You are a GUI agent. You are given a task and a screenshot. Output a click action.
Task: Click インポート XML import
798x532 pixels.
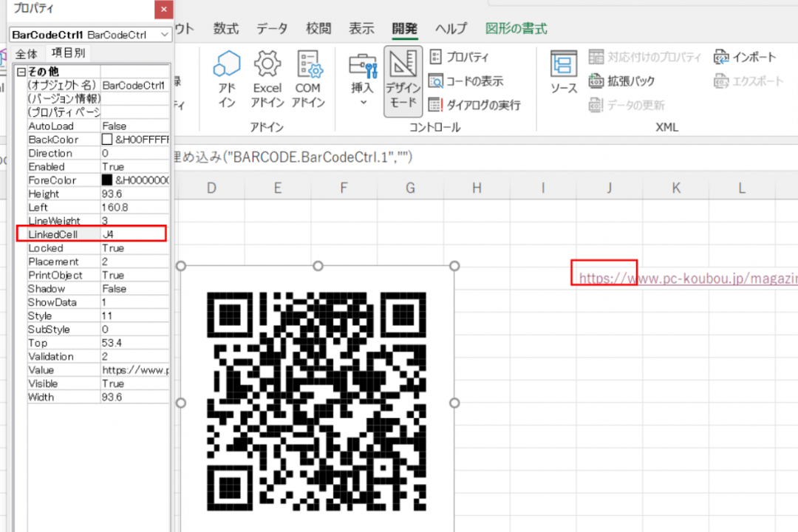[x=745, y=57]
